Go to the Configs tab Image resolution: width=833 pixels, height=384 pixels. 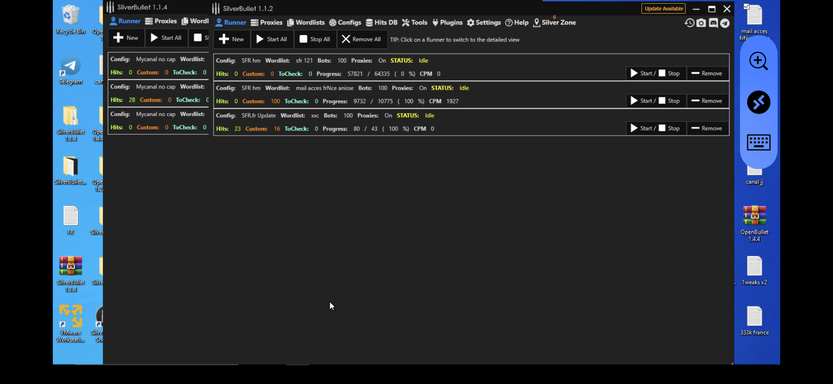tap(345, 23)
